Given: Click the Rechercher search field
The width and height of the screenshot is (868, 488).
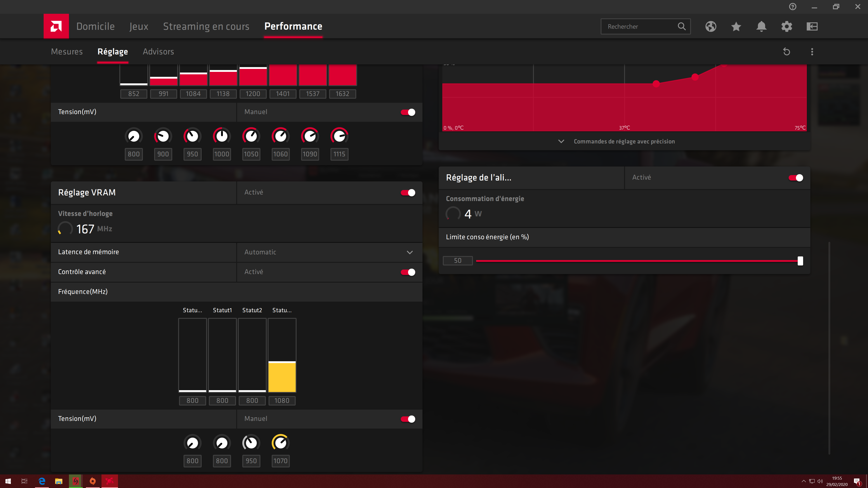Looking at the screenshot, I should click(x=639, y=26).
